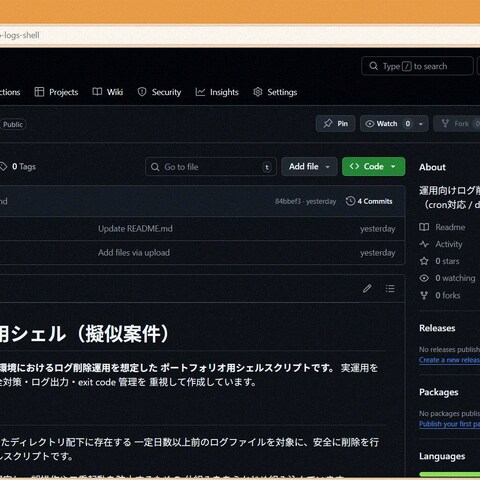The height and width of the screenshot is (480, 480).
Task: Click the yesterday timestamp on Update README.md row
Action: pyautogui.click(x=377, y=229)
